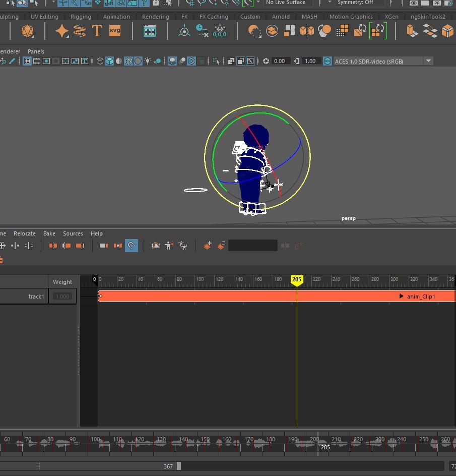Click the sweep mesh spiral shelf icon
456x476 pixels.
click(x=80, y=31)
